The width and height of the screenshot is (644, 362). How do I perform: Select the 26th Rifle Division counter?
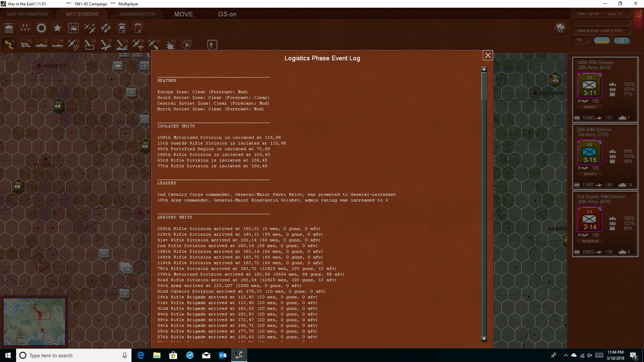(x=589, y=152)
